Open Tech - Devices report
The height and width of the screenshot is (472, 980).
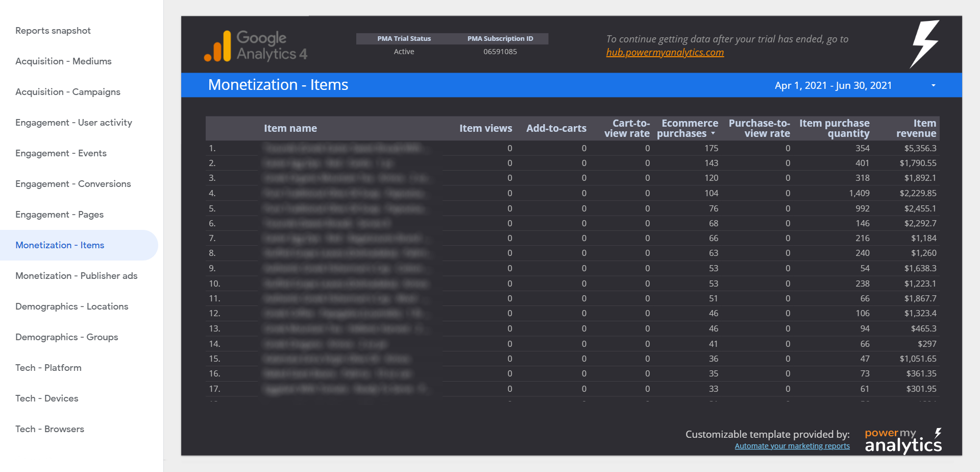pyautogui.click(x=47, y=398)
